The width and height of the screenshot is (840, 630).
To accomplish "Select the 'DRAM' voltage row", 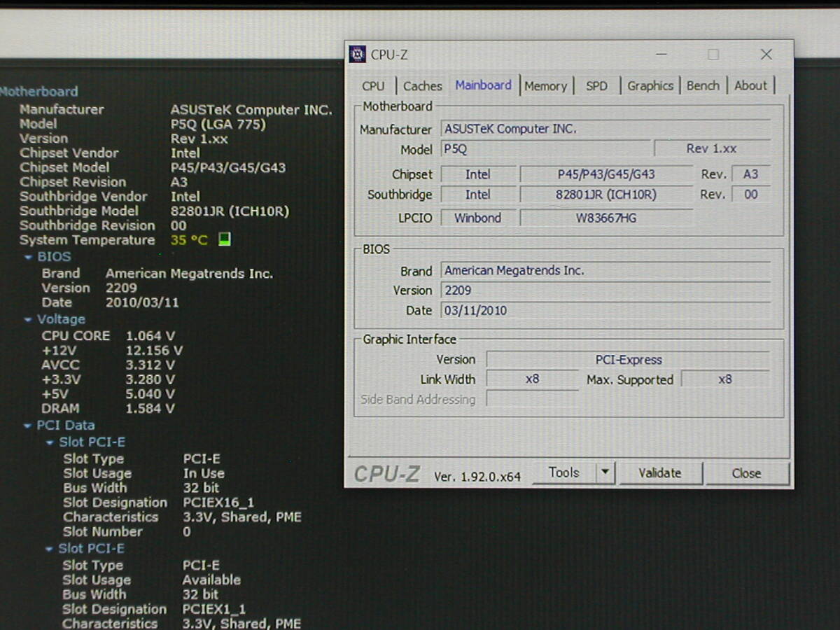I will 108,409.
